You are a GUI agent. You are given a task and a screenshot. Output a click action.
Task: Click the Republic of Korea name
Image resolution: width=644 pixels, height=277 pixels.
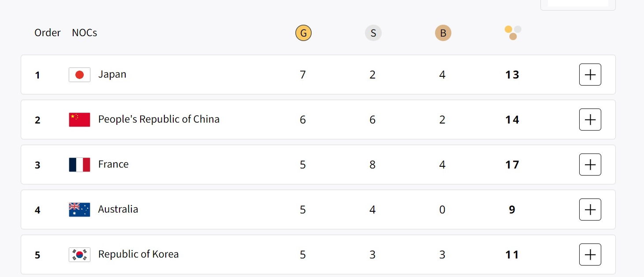[138, 255]
